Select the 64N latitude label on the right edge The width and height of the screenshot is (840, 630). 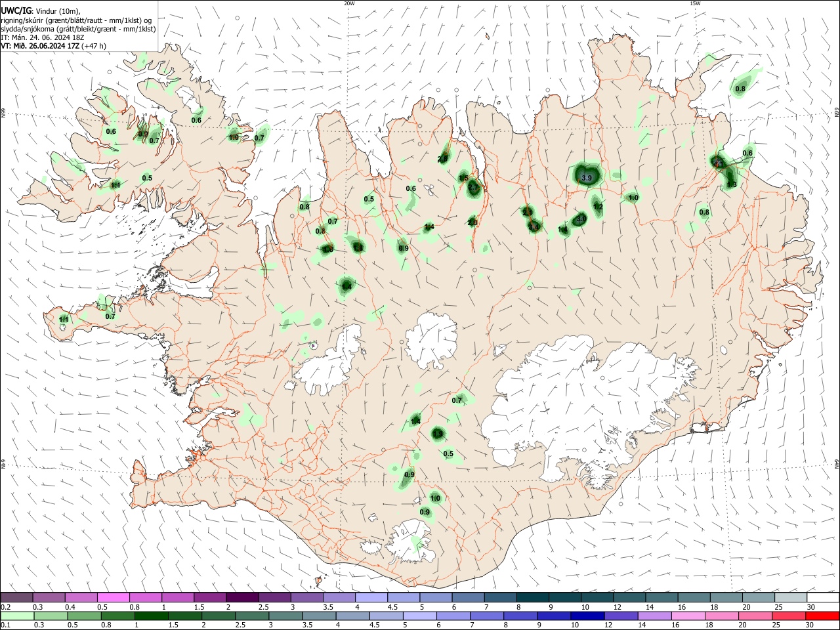coord(837,463)
